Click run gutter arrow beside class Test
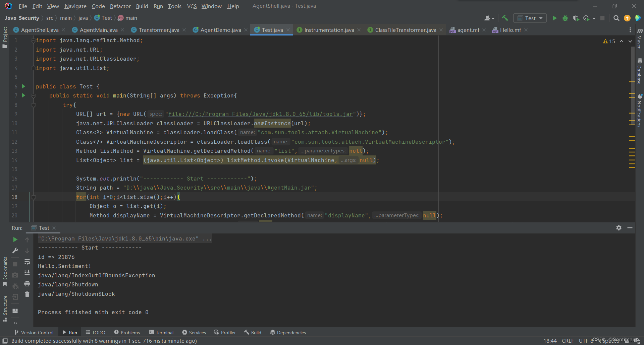 [x=23, y=86]
